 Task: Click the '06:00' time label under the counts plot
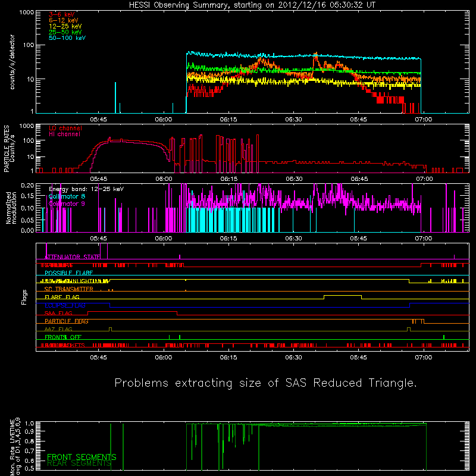point(163,120)
